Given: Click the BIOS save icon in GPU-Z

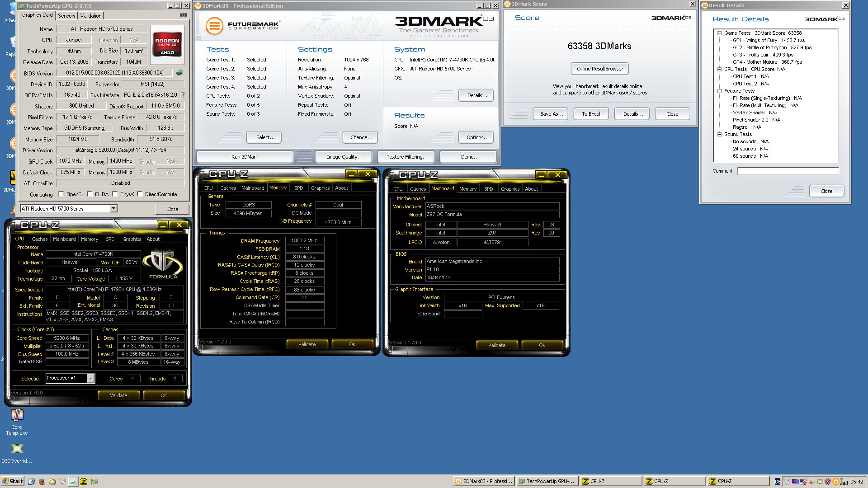Looking at the screenshot, I should click(x=179, y=73).
